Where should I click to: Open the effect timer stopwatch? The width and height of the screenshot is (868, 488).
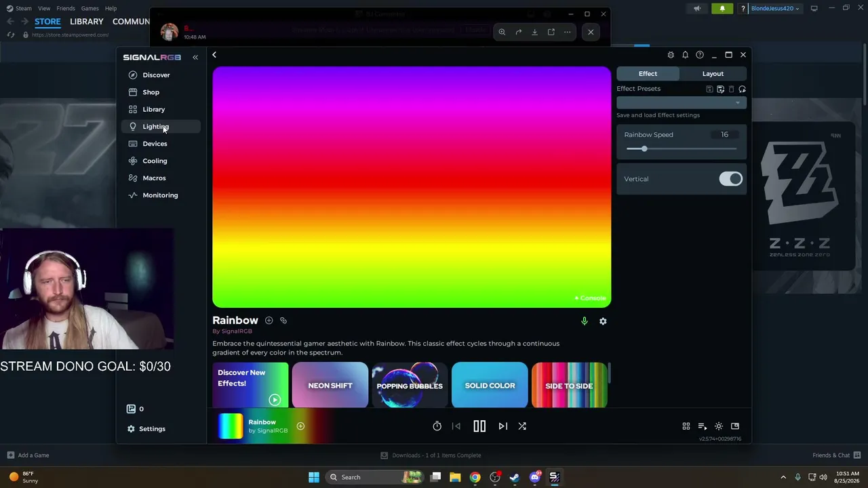pyautogui.click(x=437, y=426)
